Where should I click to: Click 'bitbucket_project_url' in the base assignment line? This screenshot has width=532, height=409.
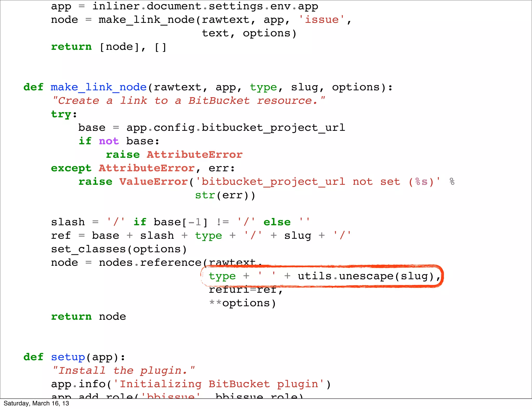coord(273,128)
